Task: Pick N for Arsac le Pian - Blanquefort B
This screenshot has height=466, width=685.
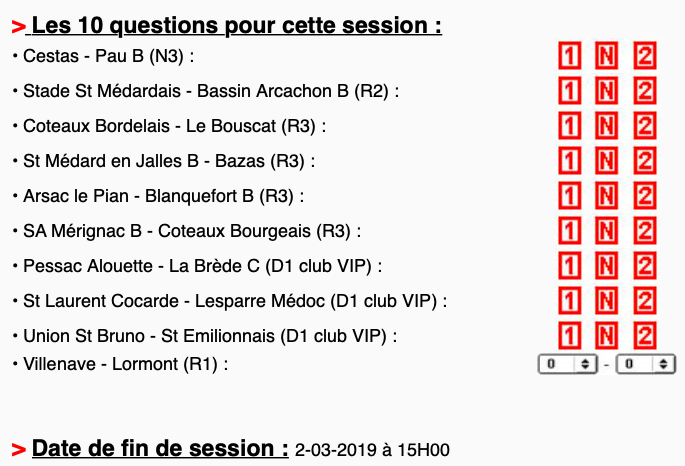Action: (606, 196)
